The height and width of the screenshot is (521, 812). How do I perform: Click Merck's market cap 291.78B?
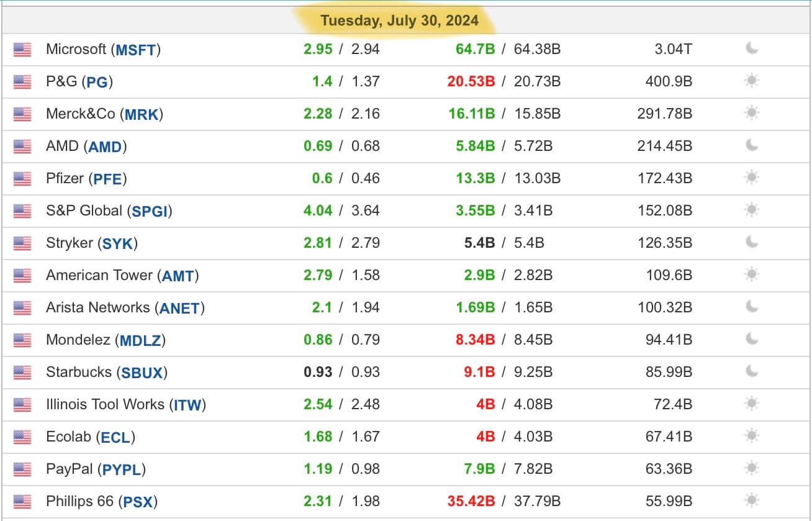click(664, 113)
